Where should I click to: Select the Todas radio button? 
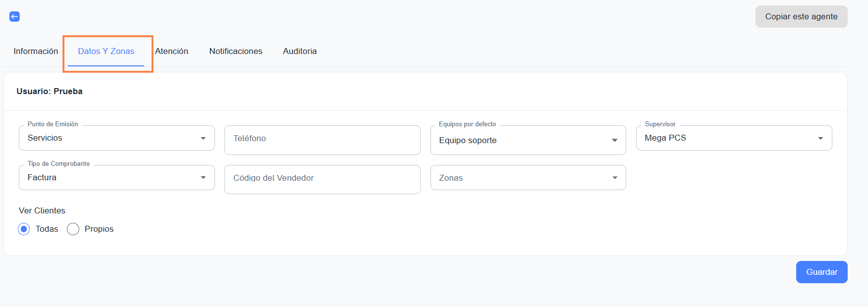(24, 229)
